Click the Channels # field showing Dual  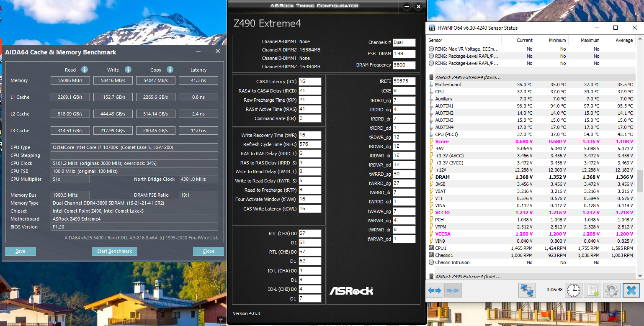[404, 42]
